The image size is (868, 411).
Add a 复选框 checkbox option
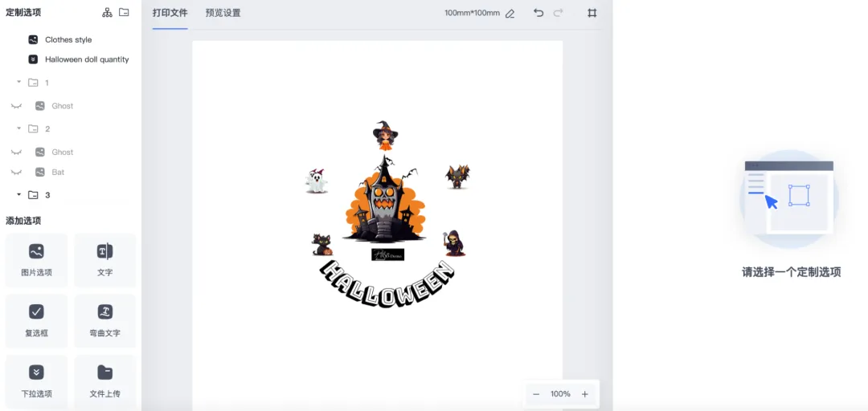(36, 321)
